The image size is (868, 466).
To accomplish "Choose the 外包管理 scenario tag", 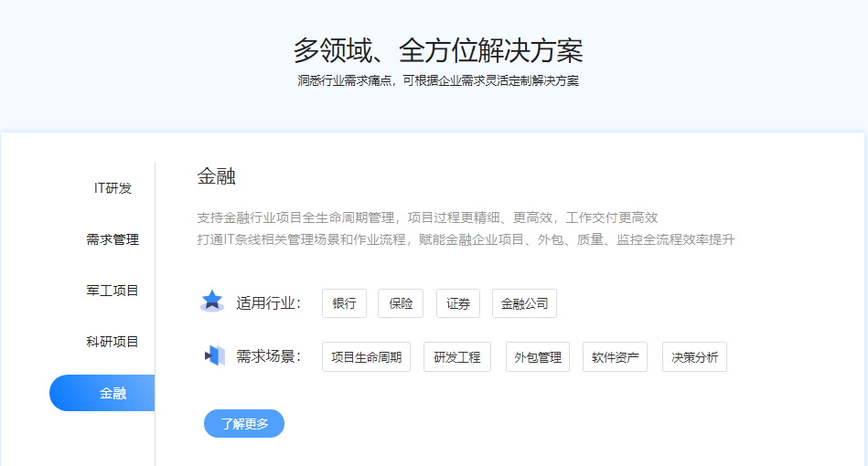I will tap(538, 357).
